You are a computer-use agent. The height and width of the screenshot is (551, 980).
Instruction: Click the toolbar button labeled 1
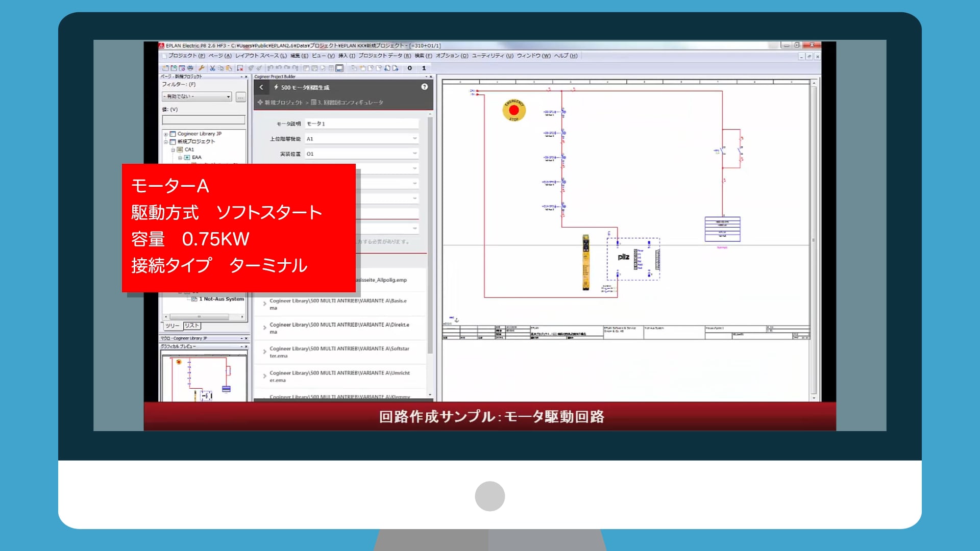pos(424,68)
